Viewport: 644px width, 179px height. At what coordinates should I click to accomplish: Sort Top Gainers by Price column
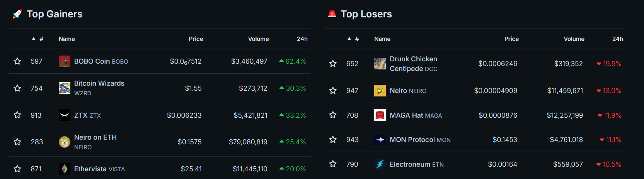[x=196, y=39]
